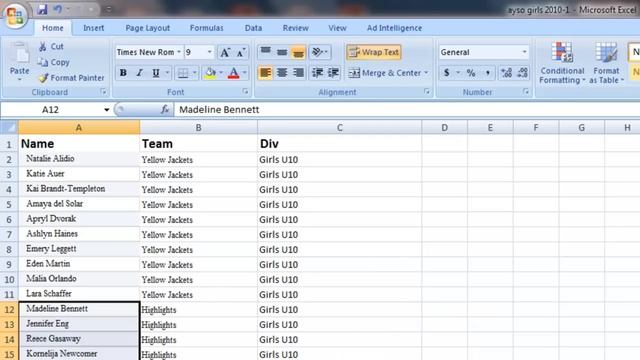640x360 pixels.
Task: Set top vertical alignment
Action: [x=265, y=52]
